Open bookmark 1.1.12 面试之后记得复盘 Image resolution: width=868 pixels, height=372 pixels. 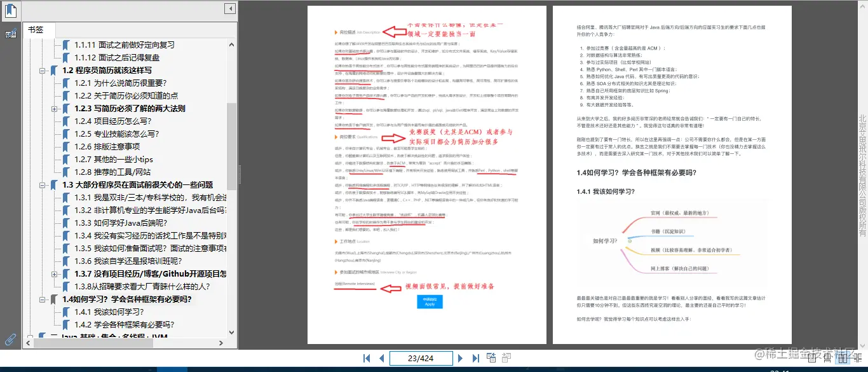pyautogui.click(x=117, y=58)
